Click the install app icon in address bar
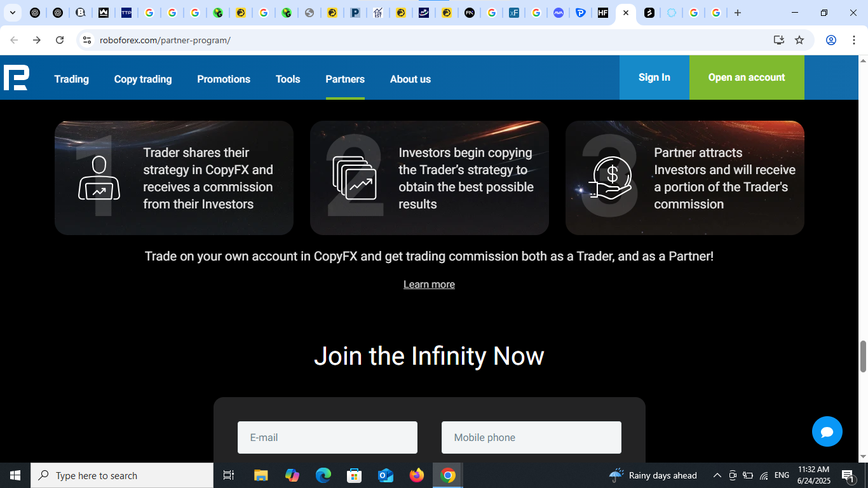868x488 pixels. (778, 40)
